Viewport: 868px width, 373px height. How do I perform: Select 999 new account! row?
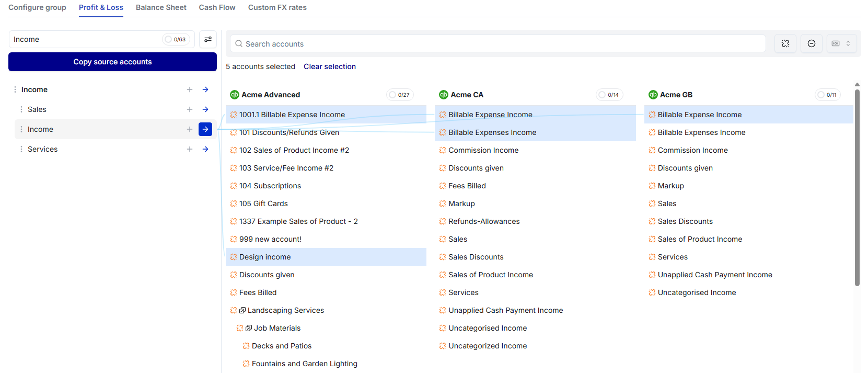[x=326, y=239]
